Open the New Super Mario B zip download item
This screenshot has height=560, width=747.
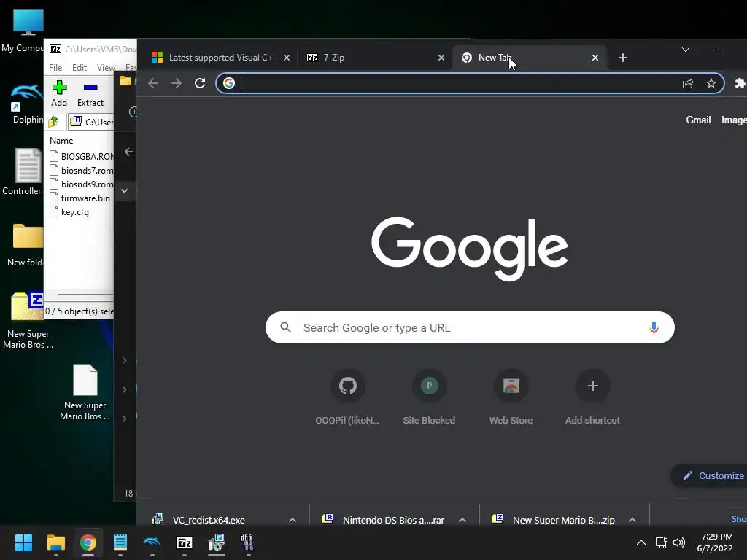pyautogui.click(x=564, y=520)
